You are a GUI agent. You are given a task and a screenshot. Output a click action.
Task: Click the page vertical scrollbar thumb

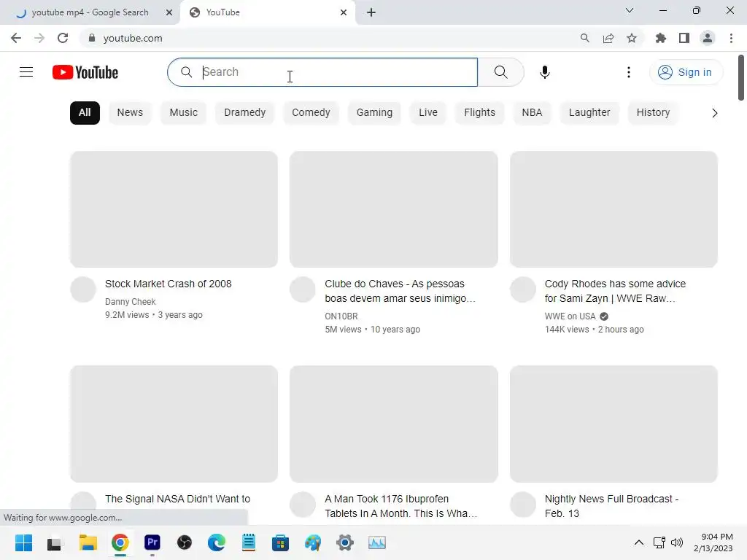741,77
